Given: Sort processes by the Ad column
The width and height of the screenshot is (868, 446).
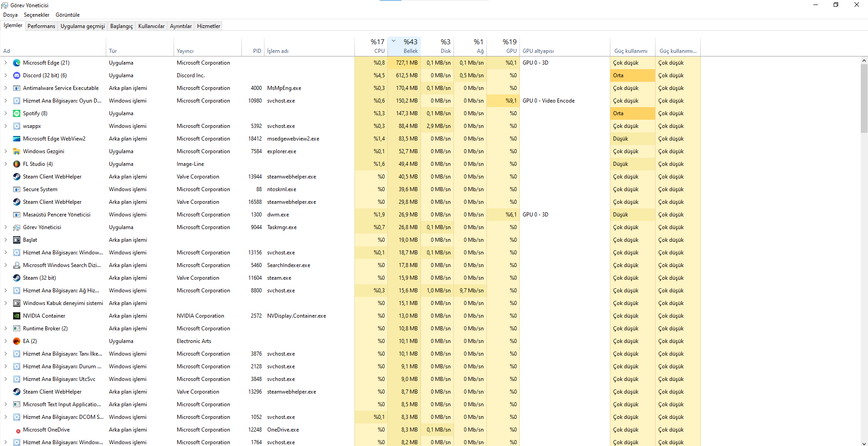Looking at the screenshot, I should (53, 47).
